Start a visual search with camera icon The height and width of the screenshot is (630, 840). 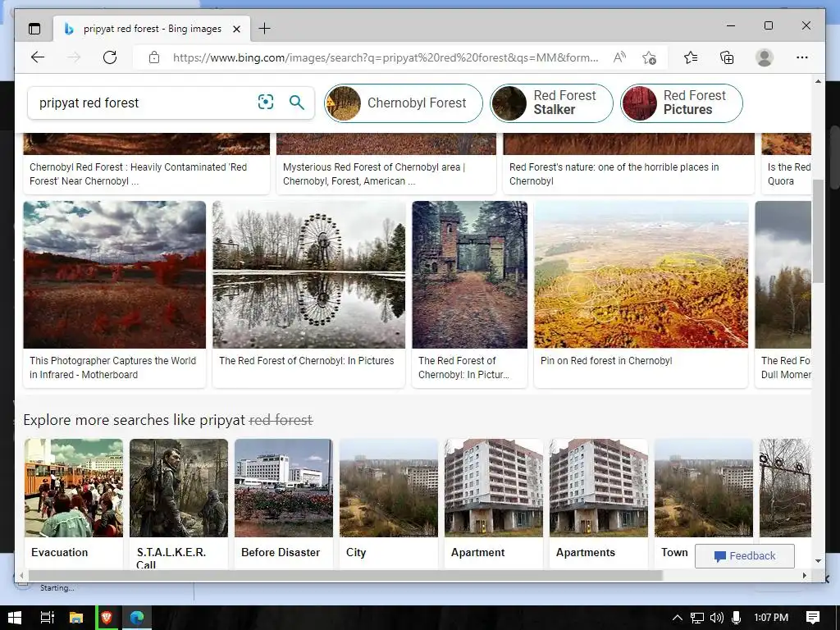pyautogui.click(x=266, y=102)
